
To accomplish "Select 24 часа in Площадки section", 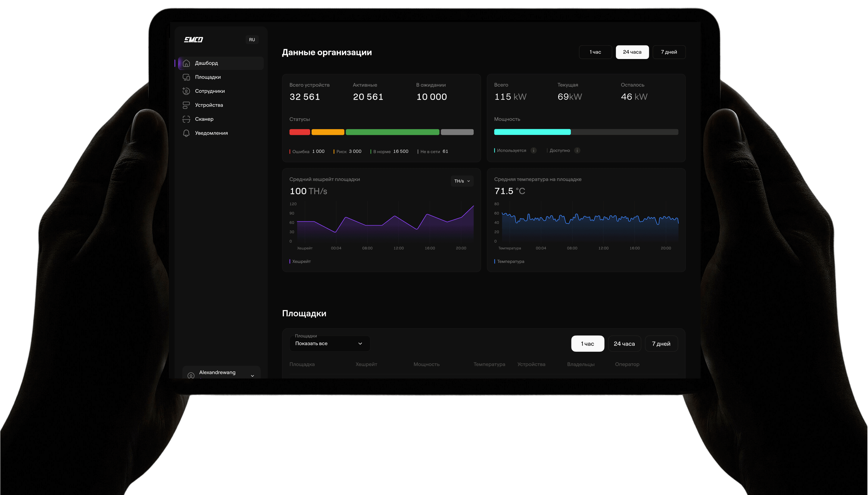I will [624, 344].
